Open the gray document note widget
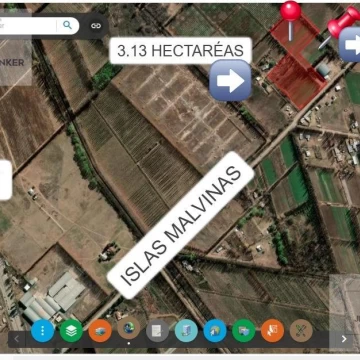This screenshot has width=360, height=360. click(157, 331)
